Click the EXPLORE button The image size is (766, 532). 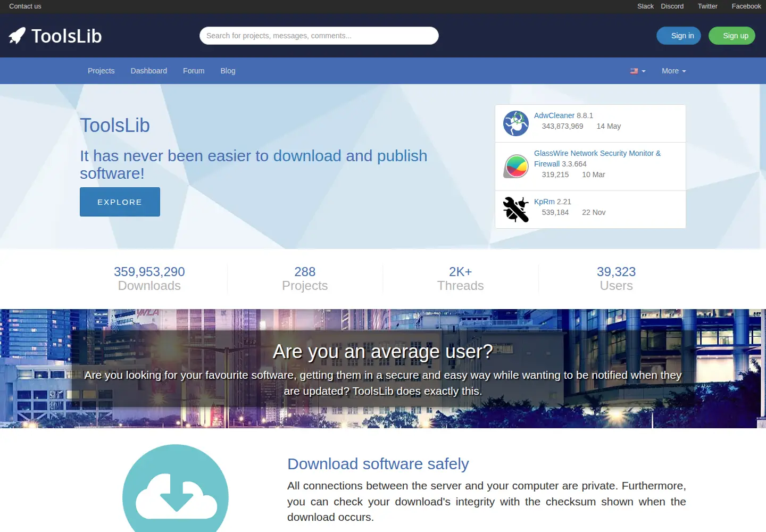pyautogui.click(x=120, y=202)
